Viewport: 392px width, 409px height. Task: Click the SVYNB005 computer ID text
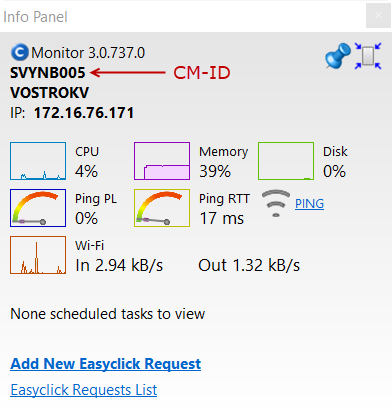click(x=48, y=73)
